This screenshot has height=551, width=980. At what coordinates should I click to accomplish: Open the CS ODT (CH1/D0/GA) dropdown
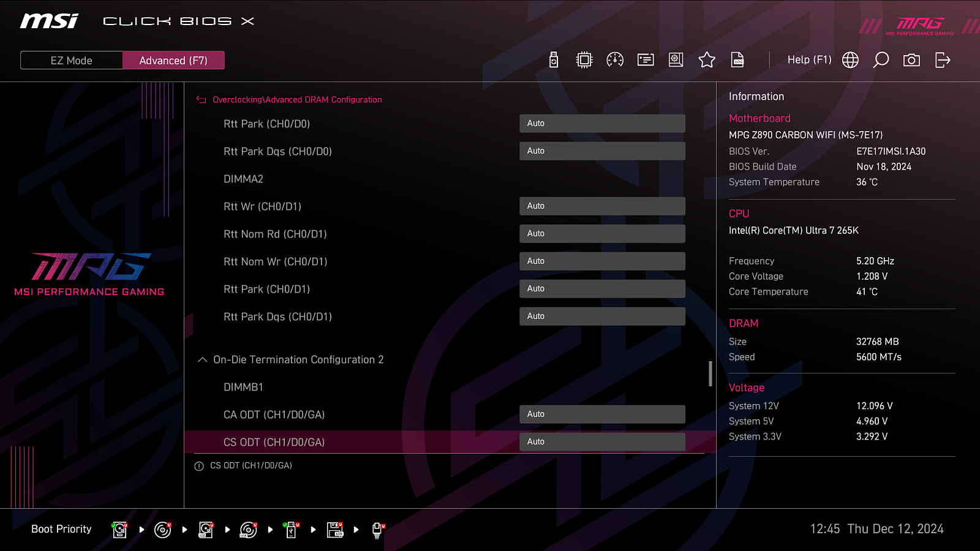pos(602,442)
